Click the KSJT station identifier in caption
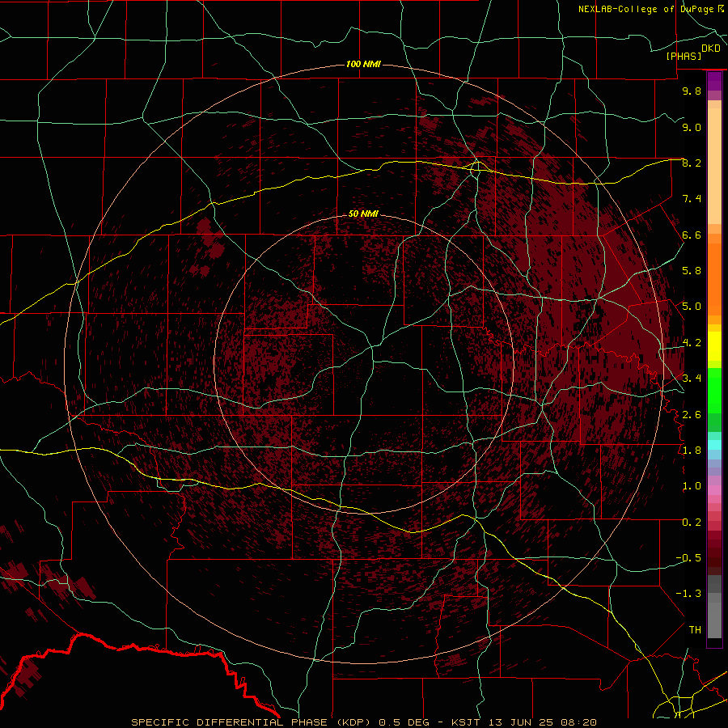 [466, 722]
